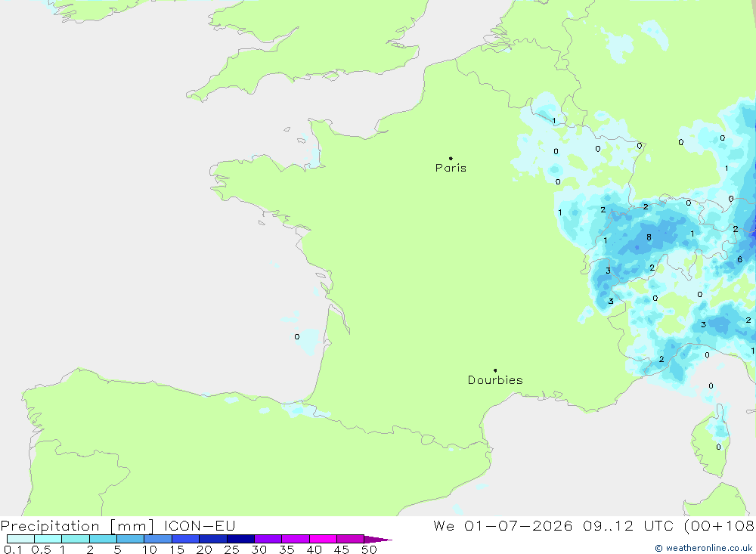Click the 'We' weekday abbreviation
Image resolution: width=756 pixels, height=554 pixels.
point(444,526)
